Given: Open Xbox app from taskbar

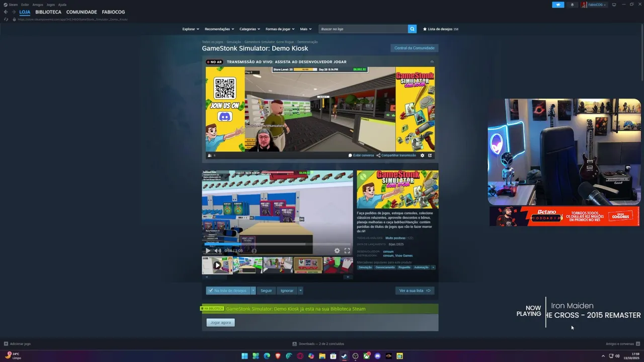Looking at the screenshot, I should pos(366,356).
